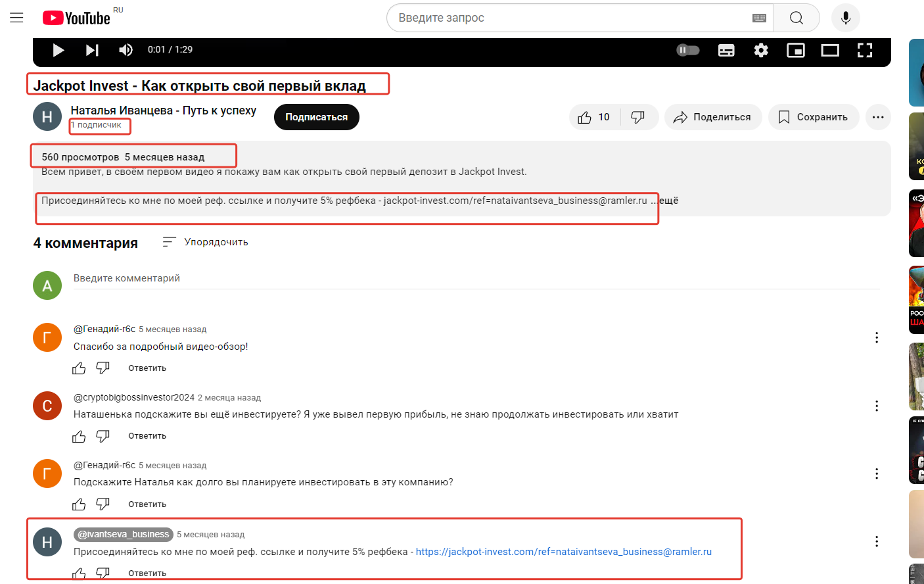Image resolution: width=924 pixels, height=584 pixels.
Task: Enable theater mode view
Action: [830, 50]
